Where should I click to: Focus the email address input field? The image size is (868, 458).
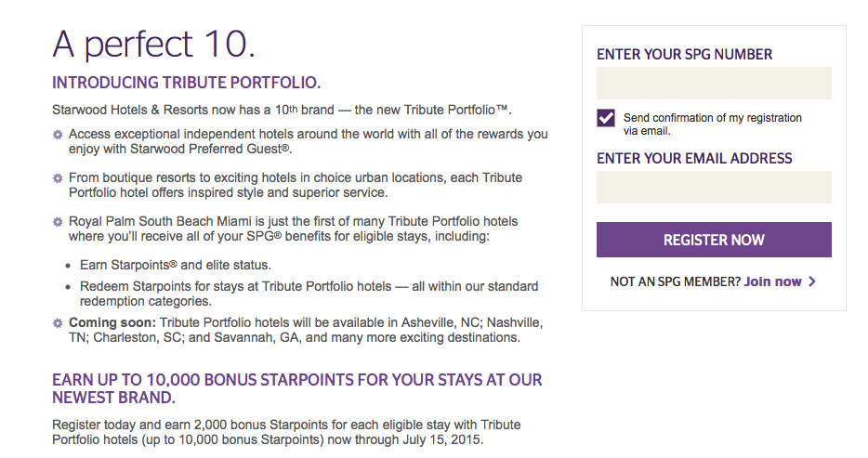click(714, 187)
